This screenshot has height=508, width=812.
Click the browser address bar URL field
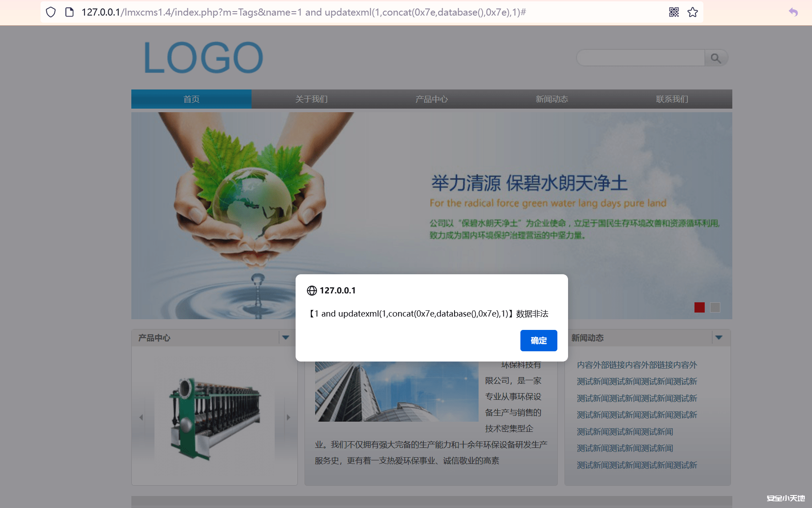click(x=303, y=12)
